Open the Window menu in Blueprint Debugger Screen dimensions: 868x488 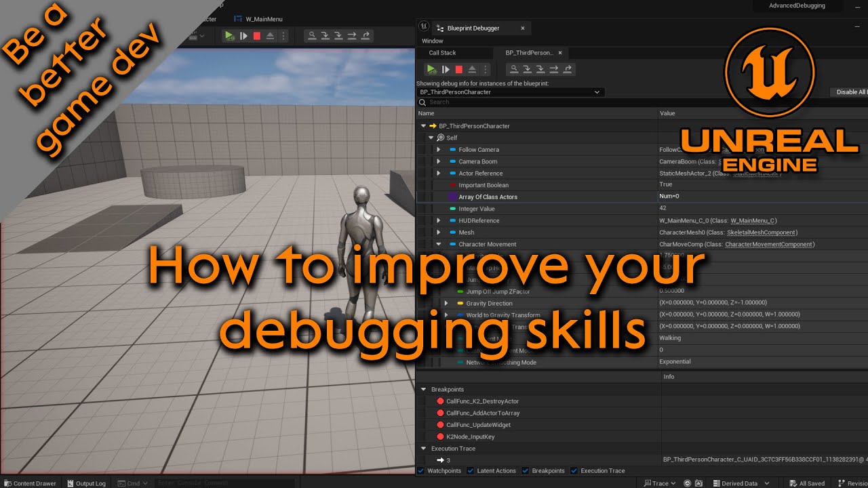[x=432, y=41]
